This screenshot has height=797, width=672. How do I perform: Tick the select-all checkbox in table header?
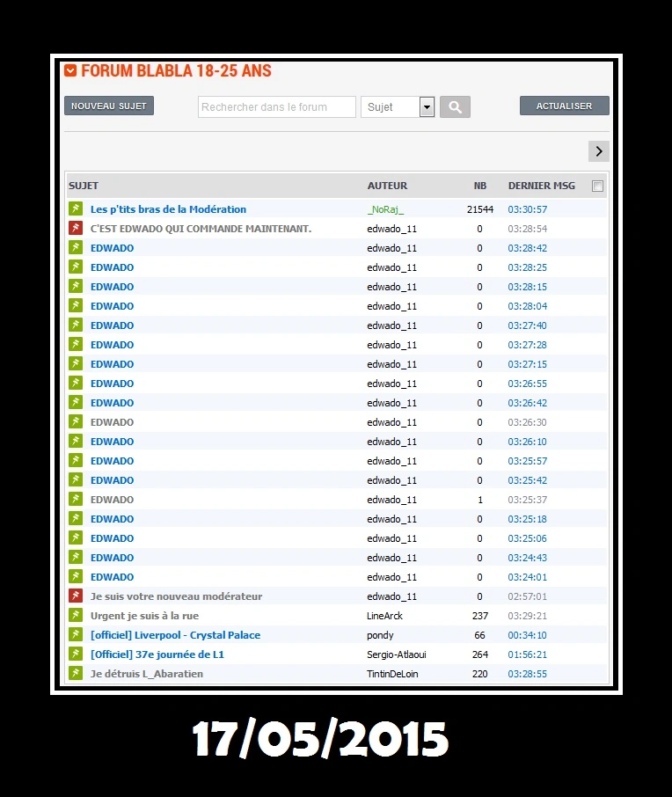point(598,186)
